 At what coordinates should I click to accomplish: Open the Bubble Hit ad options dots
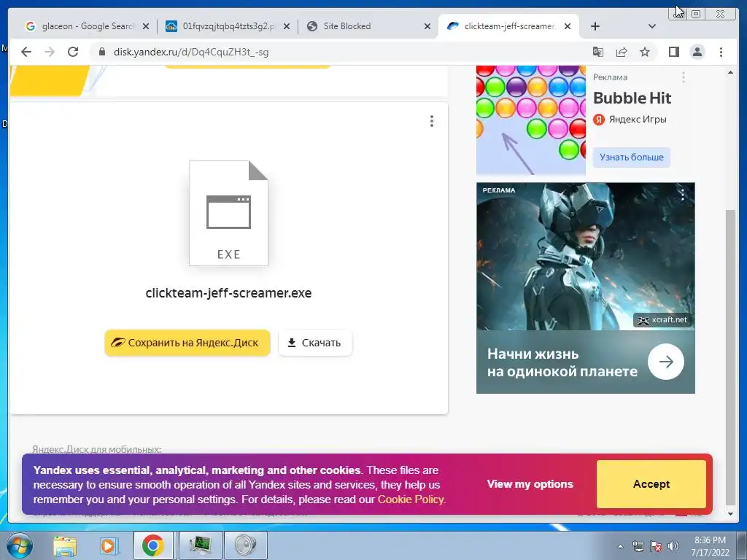[x=683, y=77]
